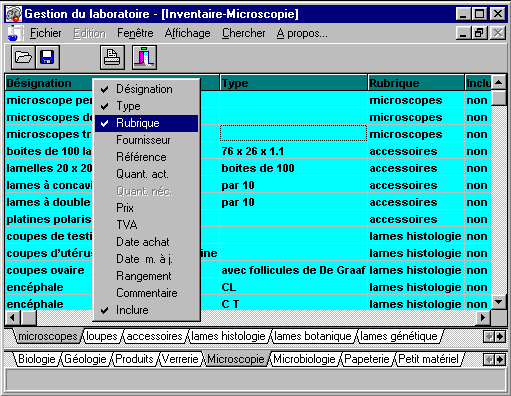
Task: Switch to the loupes tab
Action: point(102,336)
